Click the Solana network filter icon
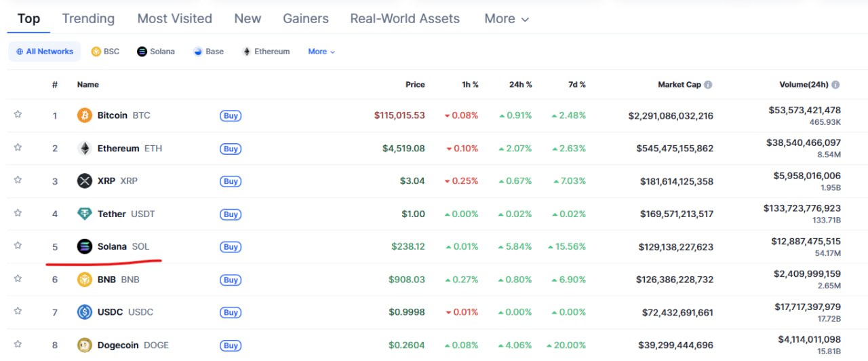Screen dimensions: 868x361 click(x=142, y=52)
